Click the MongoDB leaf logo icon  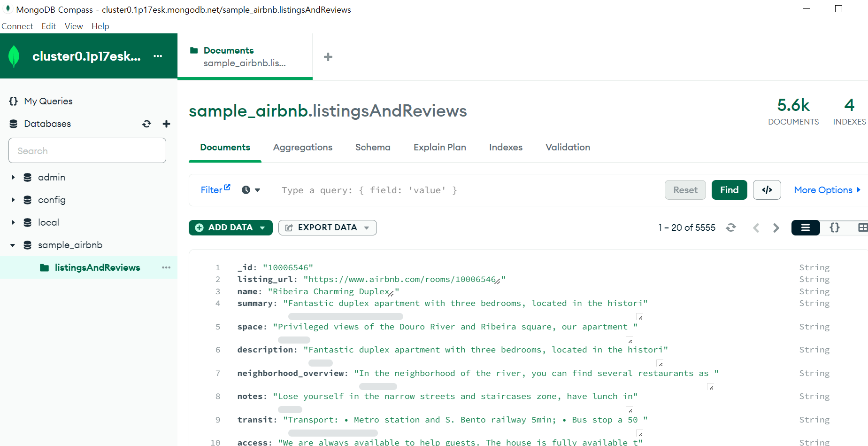click(14, 56)
